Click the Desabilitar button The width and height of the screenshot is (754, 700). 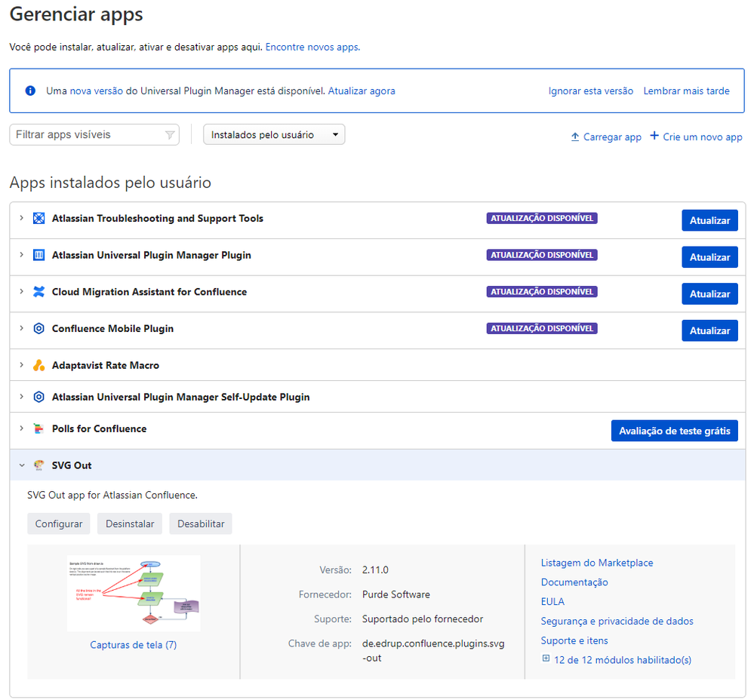click(201, 523)
